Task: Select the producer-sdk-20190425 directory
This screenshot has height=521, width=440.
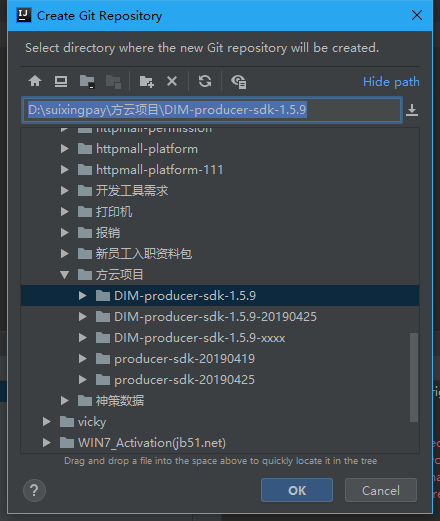Action: pos(220,380)
